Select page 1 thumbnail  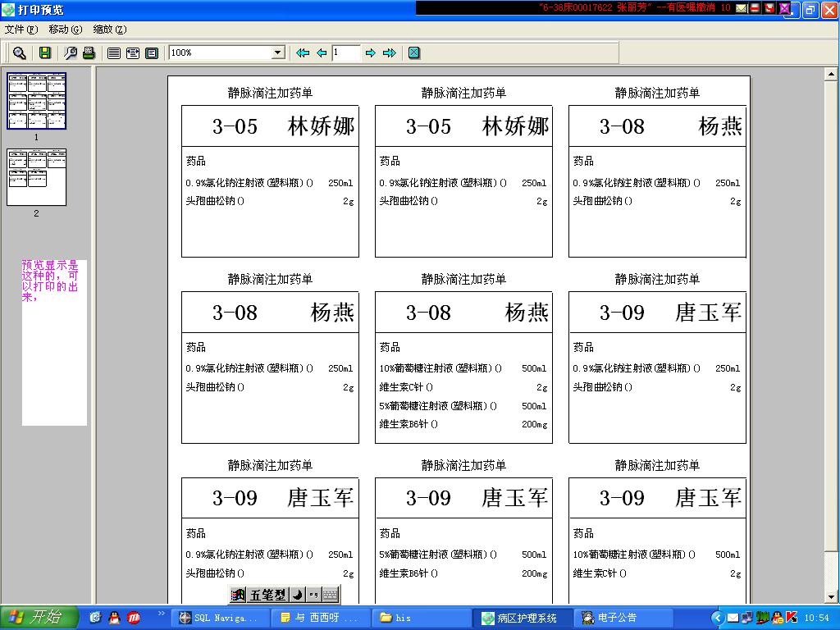pyautogui.click(x=36, y=101)
